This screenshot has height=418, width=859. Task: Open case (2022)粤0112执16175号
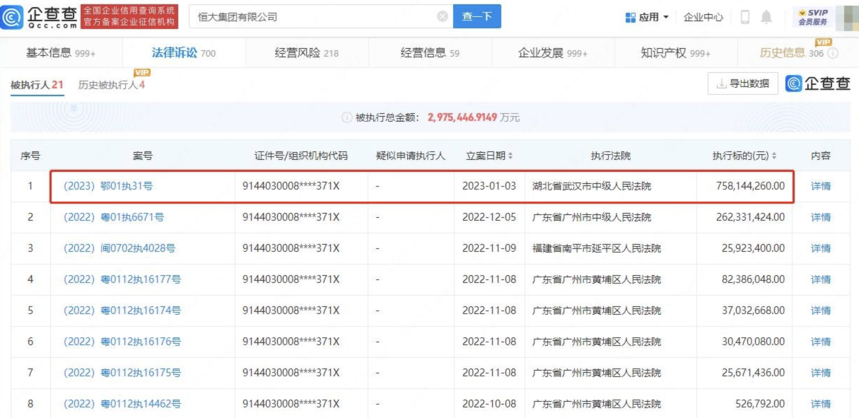click(122, 374)
